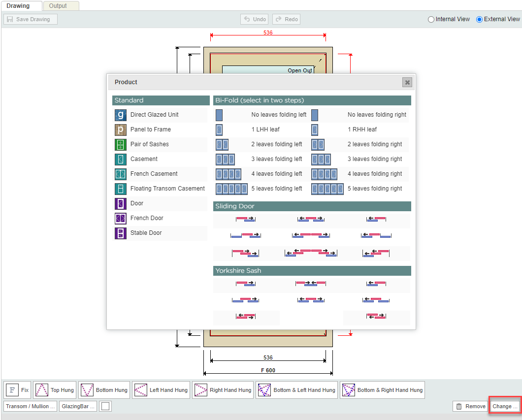Viewport: 522px width, 420px height.
Task: Choose 5 leaves folding right bi-fold icon
Action: [327, 189]
